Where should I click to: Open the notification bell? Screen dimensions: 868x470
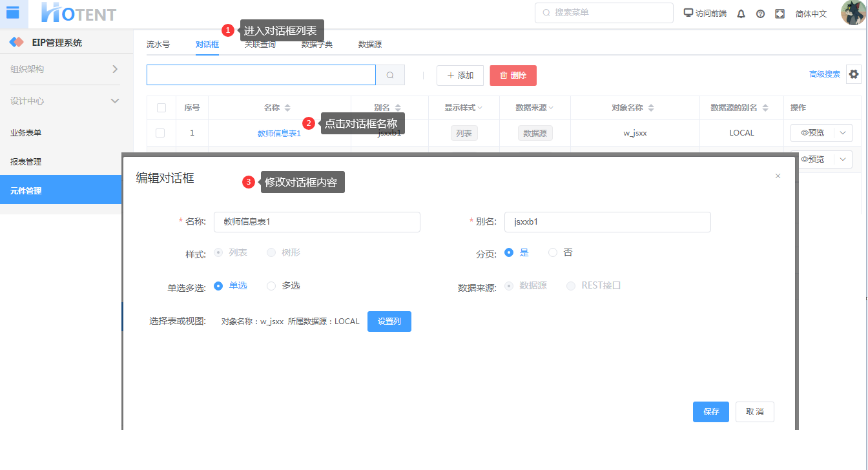click(741, 14)
